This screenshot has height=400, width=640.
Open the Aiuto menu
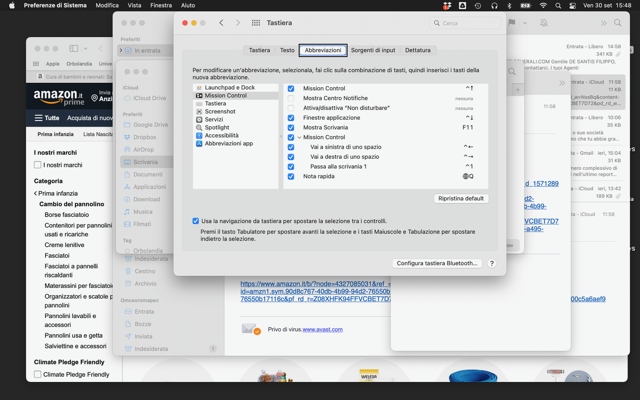[x=188, y=5]
